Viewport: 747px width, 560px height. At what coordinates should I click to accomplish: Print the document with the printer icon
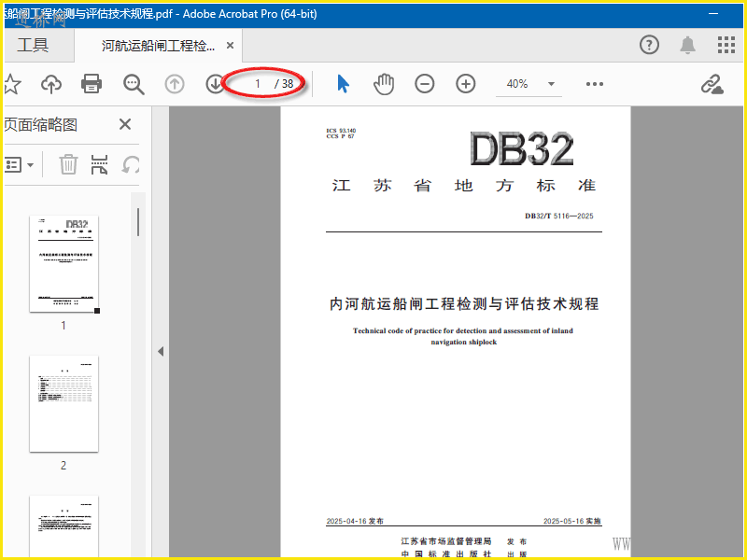point(92,84)
